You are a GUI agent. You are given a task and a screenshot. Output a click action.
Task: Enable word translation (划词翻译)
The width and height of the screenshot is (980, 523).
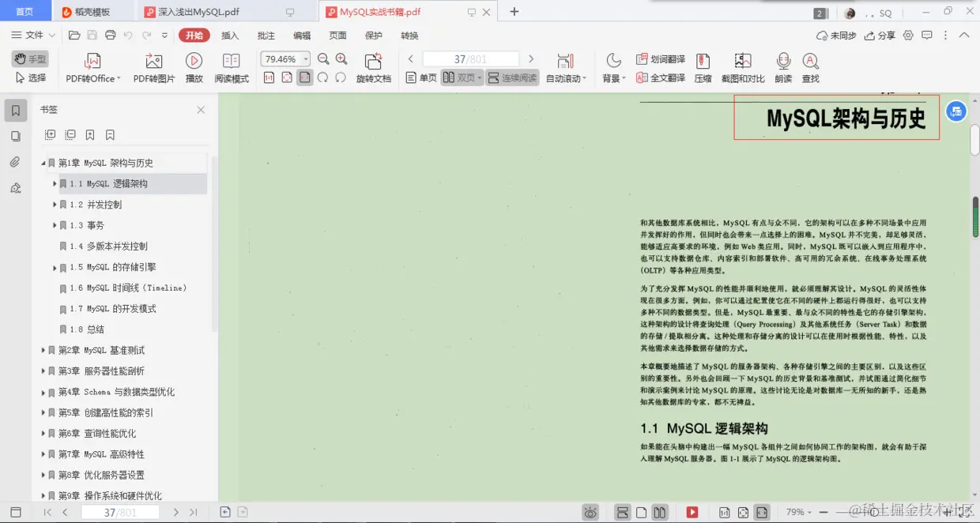coord(661,59)
